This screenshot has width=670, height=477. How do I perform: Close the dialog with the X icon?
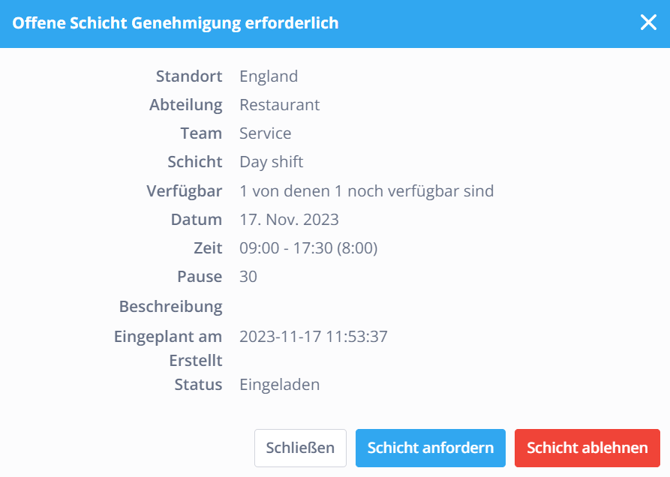pos(648,23)
